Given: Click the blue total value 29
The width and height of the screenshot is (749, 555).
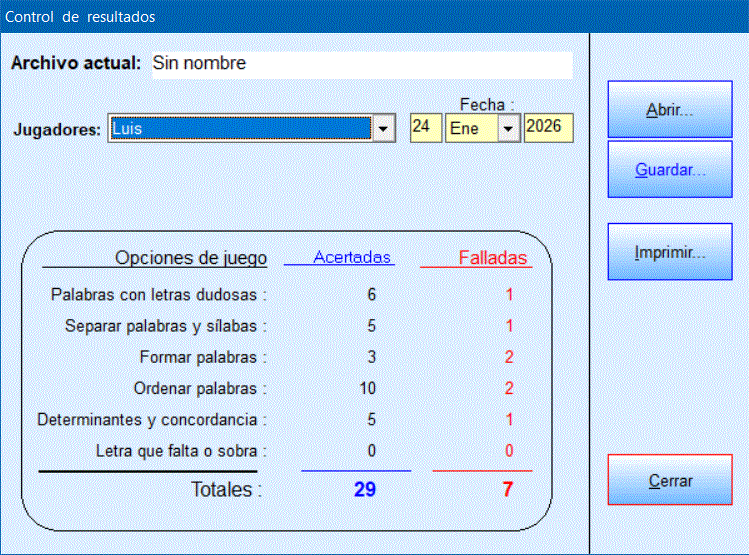Looking at the screenshot, I should click(365, 490).
